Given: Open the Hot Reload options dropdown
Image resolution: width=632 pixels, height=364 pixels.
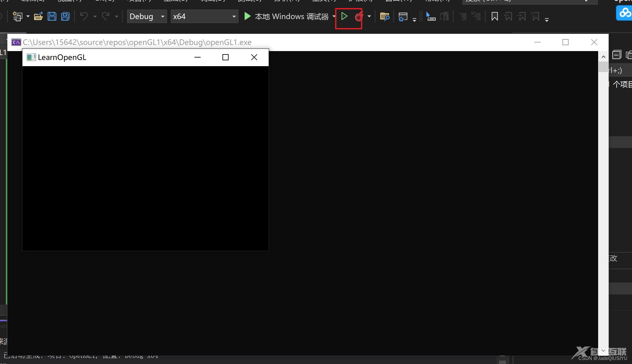Looking at the screenshot, I should (x=369, y=16).
